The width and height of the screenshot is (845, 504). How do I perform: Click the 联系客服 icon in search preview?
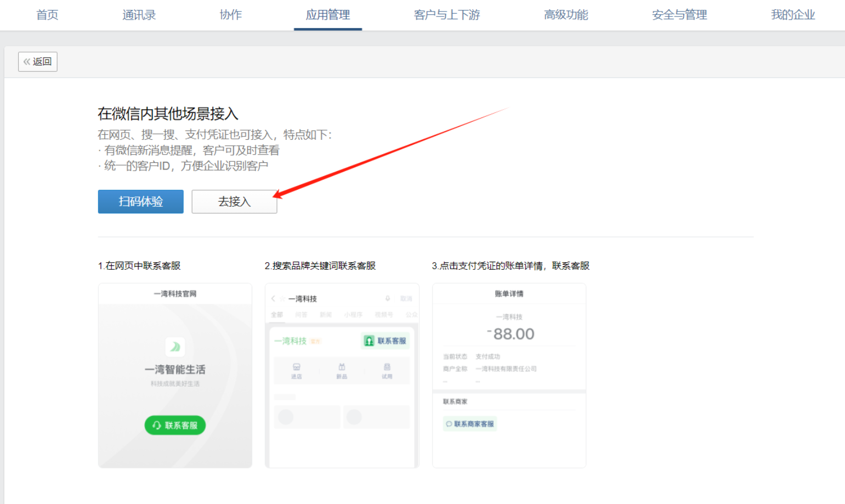click(x=385, y=341)
